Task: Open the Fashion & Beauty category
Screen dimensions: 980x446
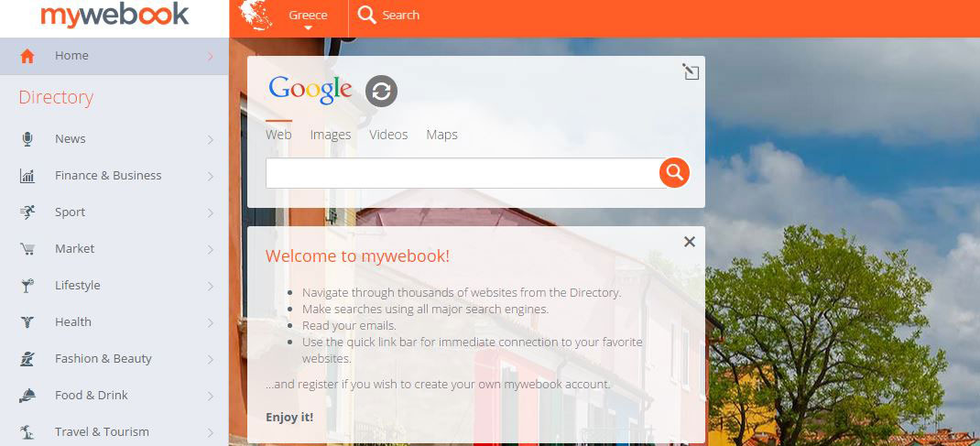Action: [114, 359]
